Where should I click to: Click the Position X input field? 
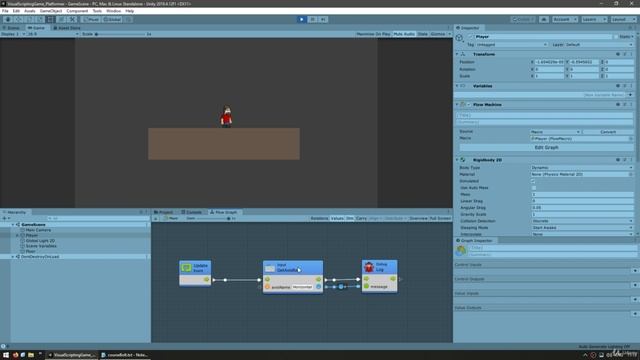[549, 62]
